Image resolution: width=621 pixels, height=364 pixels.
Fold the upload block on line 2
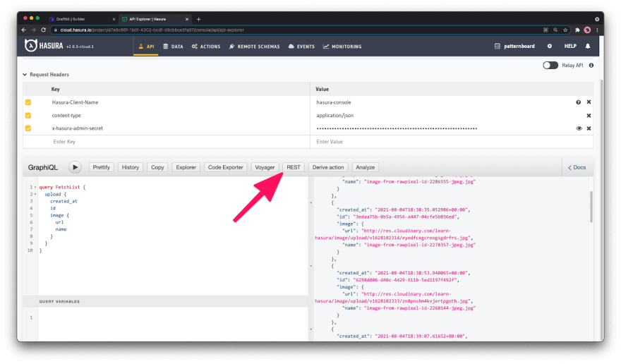pyautogui.click(x=35, y=194)
